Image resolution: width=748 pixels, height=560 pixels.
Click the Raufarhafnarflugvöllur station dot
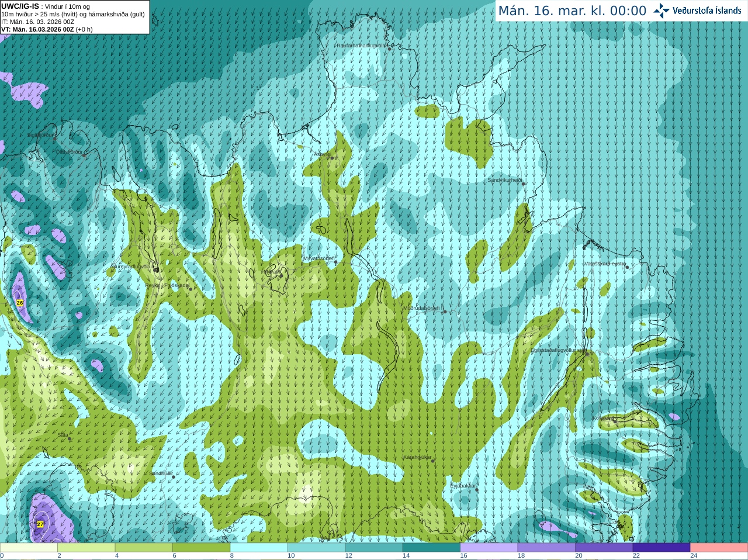(389, 49)
